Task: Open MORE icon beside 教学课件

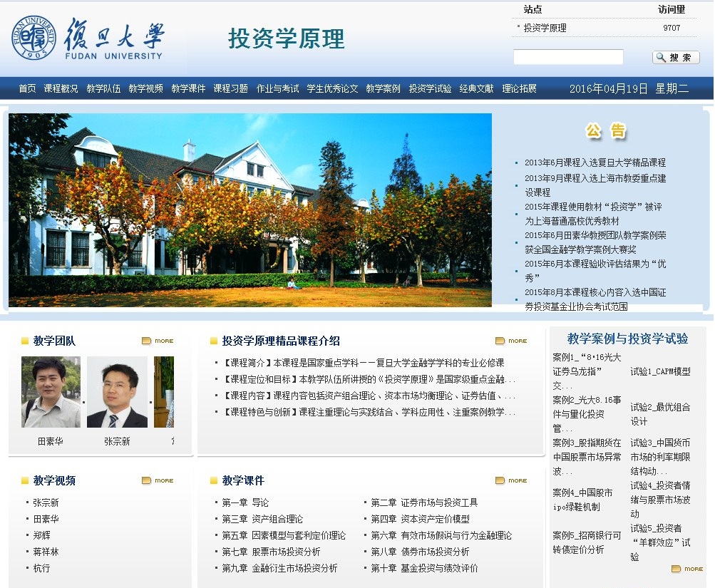Action: 511,480
